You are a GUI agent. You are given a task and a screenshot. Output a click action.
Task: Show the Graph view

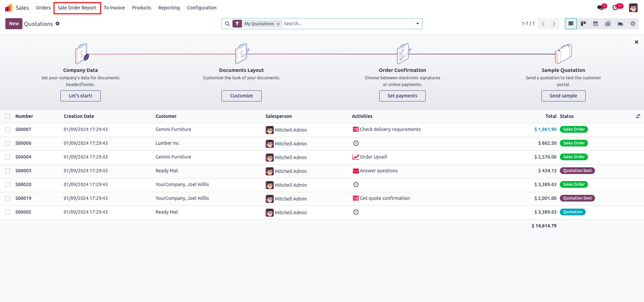coord(620,24)
